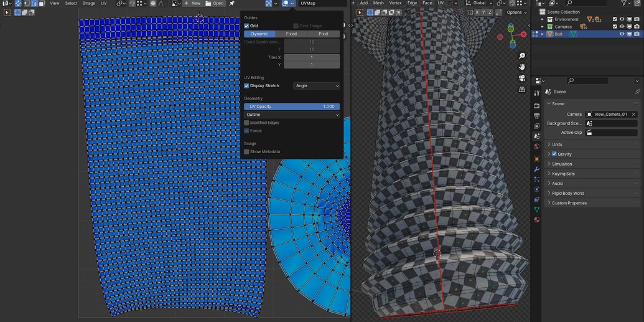Toggle Environment collection exclude checkbox
644x322 pixels.
(615, 19)
